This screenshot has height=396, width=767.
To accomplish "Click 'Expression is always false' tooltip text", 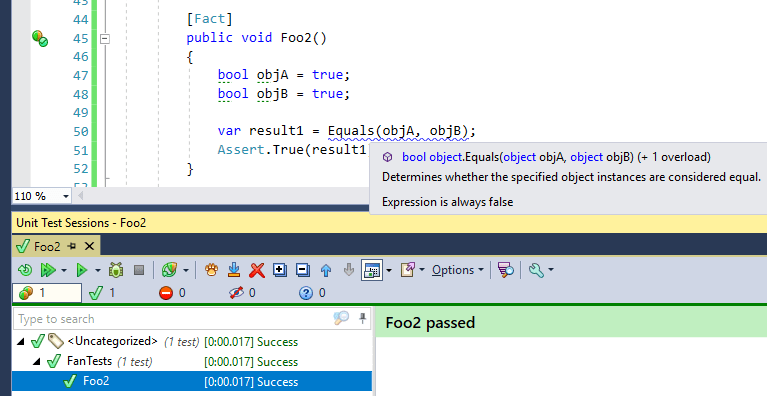I will point(448,202).
